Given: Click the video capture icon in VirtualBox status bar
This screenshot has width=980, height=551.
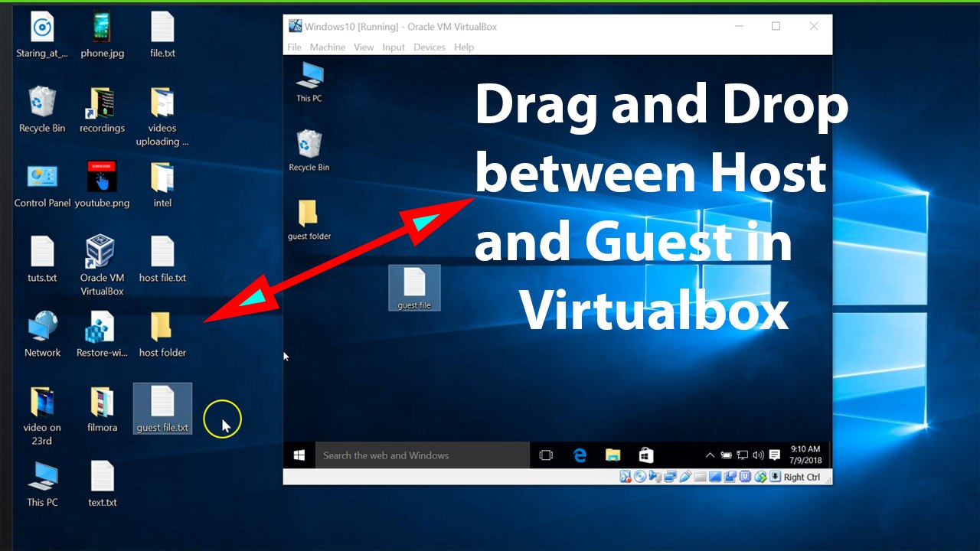Looking at the screenshot, I should [x=730, y=477].
